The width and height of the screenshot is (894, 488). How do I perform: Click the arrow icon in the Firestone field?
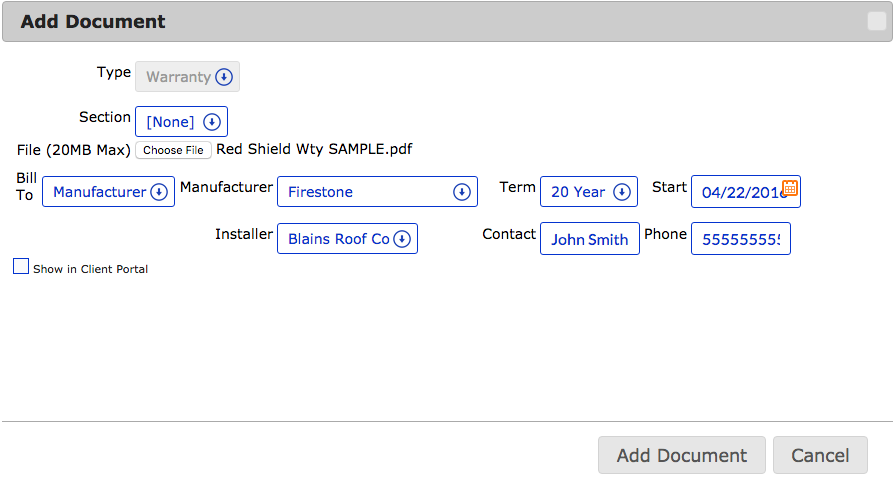pos(461,192)
